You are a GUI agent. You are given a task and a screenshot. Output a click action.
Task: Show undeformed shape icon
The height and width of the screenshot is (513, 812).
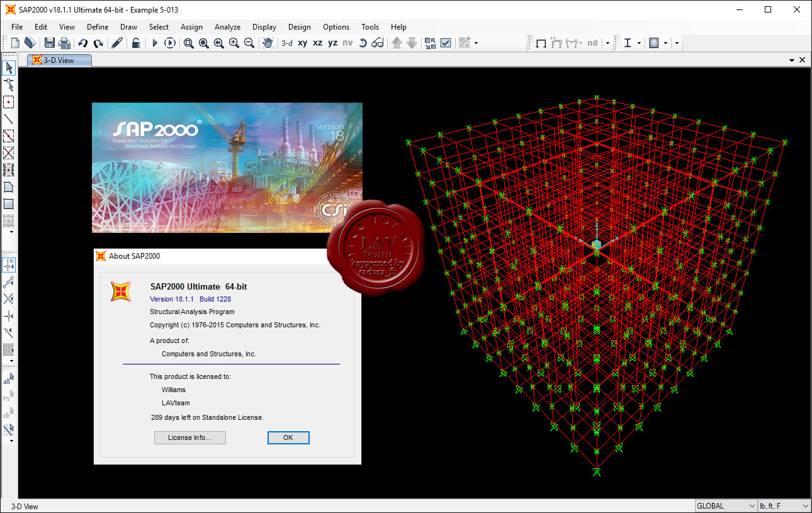click(541, 43)
